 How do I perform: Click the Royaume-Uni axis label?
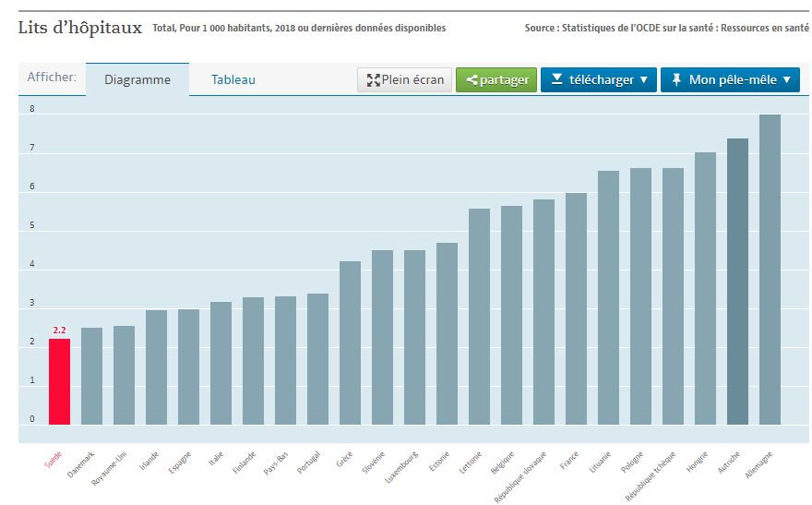[x=109, y=469]
